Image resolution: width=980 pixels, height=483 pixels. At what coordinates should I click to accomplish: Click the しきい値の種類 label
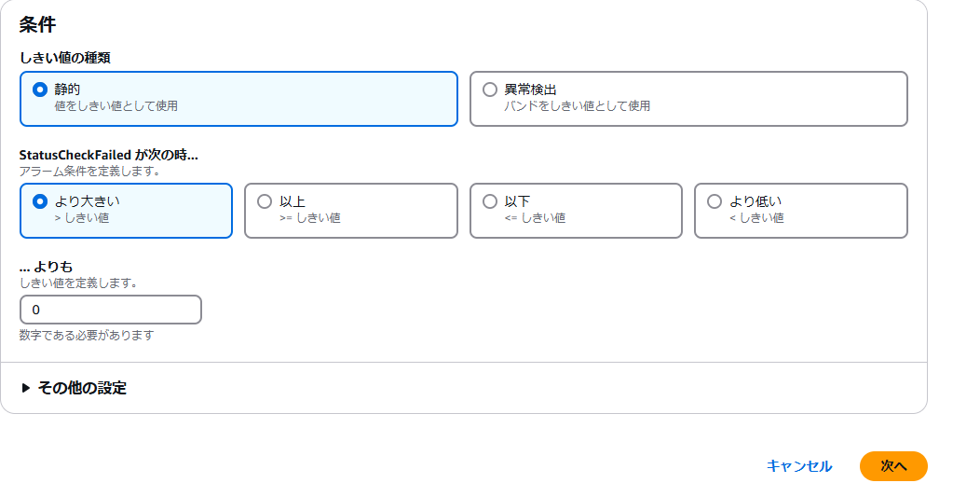coord(65,58)
